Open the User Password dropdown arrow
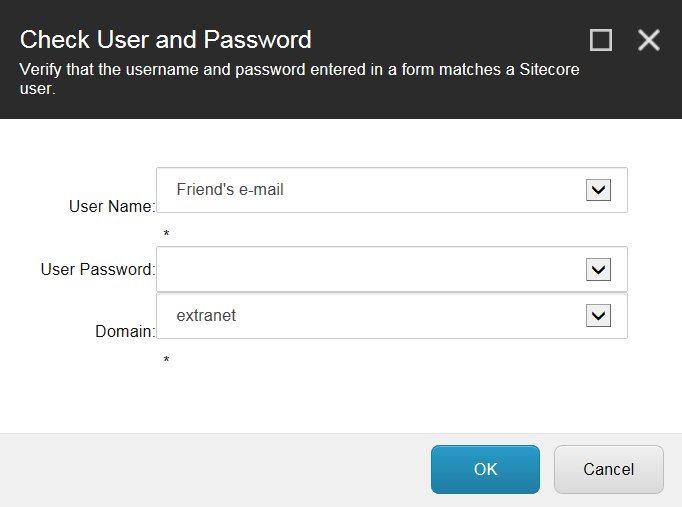 (x=598, y=270)
